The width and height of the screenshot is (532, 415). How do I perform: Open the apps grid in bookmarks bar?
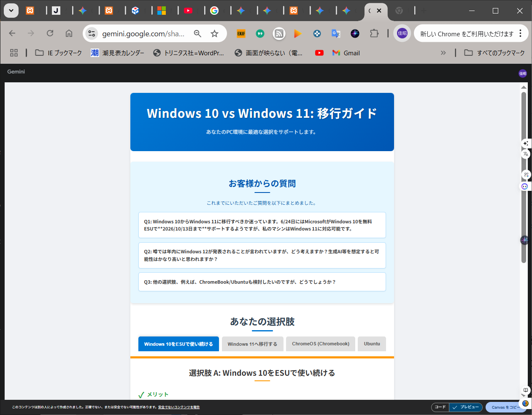pyautogui.click(x=14, y=53)
